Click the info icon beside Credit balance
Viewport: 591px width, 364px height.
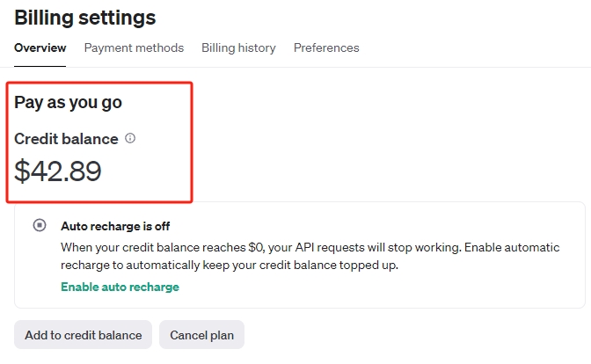(130, 138)
